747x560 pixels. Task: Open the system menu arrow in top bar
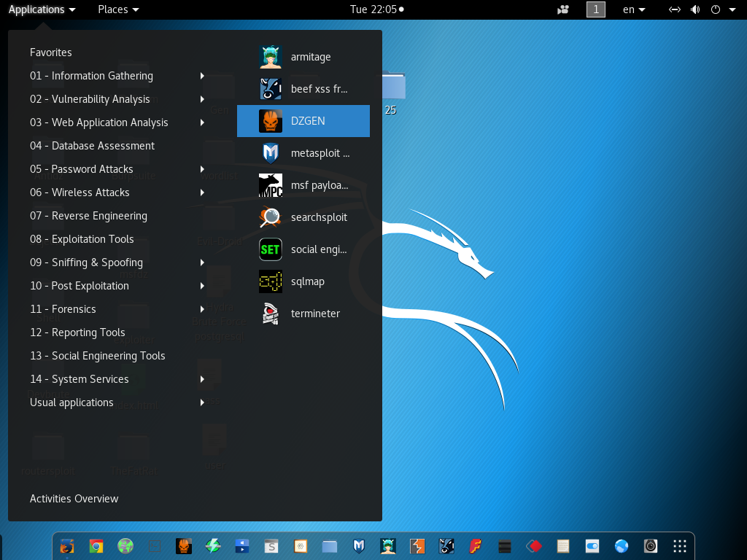click(732, 9)
